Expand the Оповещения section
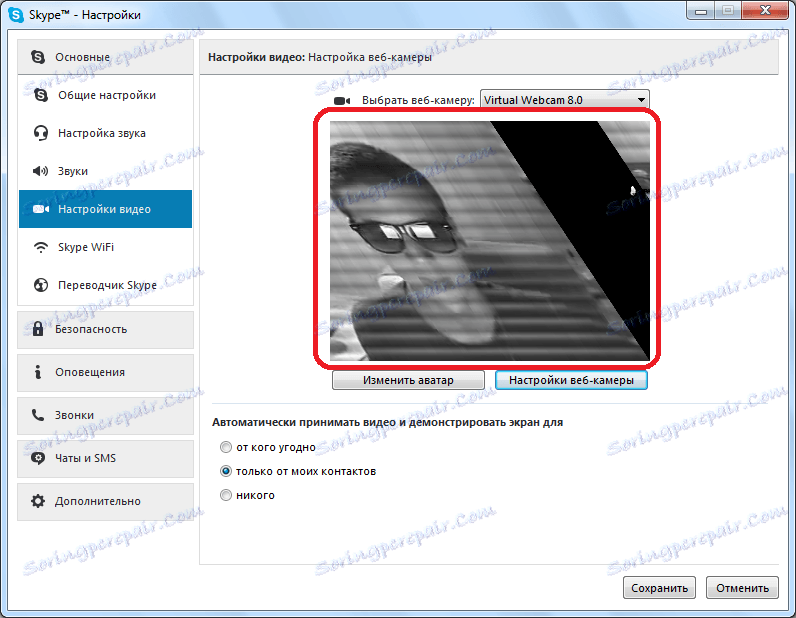 pos(106,372)
